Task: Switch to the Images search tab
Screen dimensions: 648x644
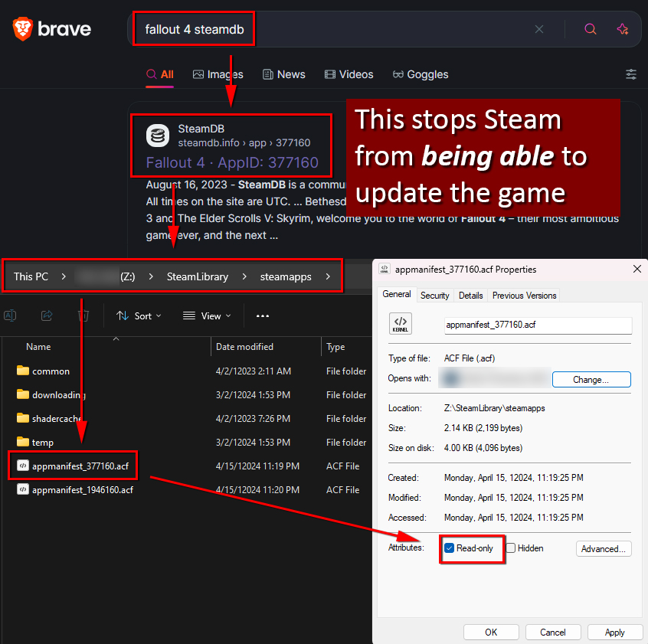Action: click(x=218, y=74)
